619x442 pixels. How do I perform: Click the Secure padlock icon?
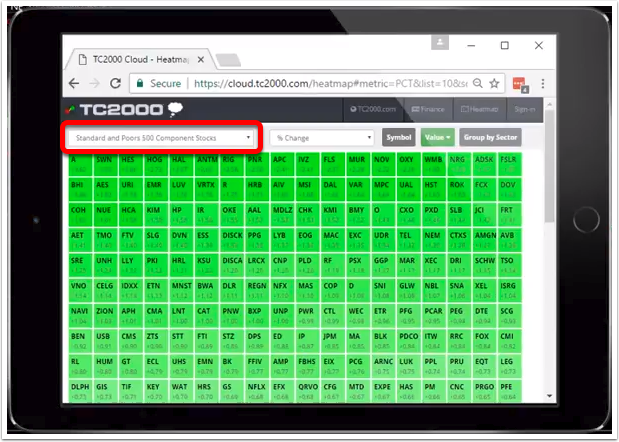[139, 83]
